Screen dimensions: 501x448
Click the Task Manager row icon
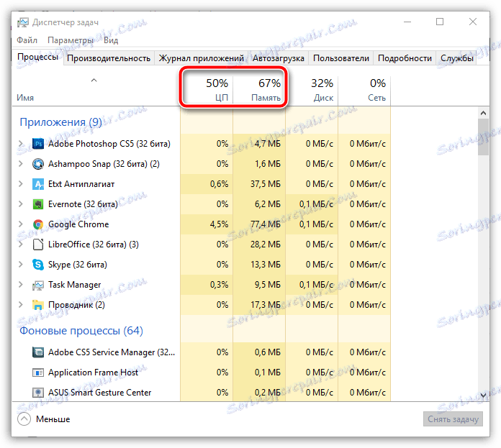(x=38, y=285)
